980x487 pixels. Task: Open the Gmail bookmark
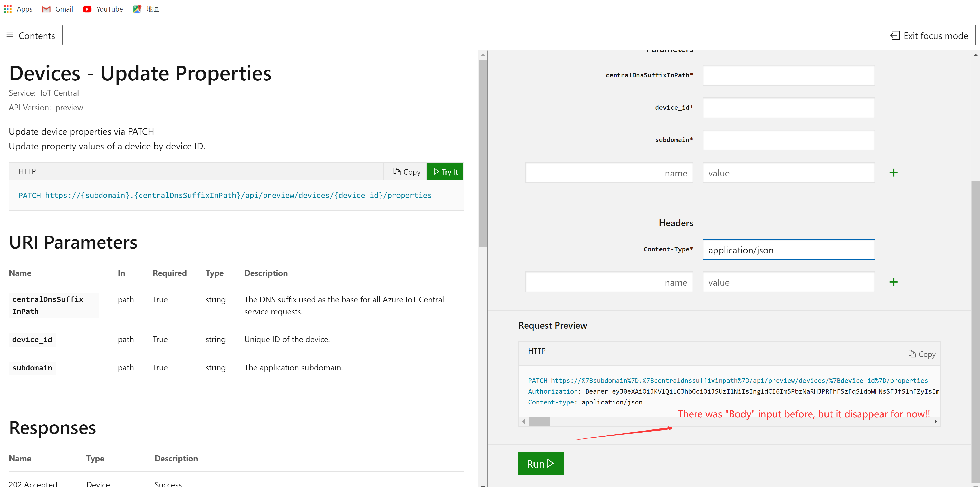tap(57, 9)
